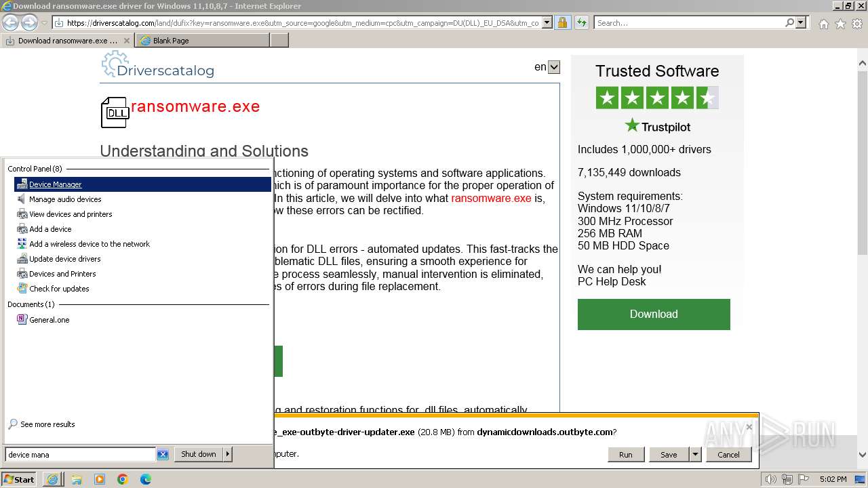Viewport: 868px width, 488px height.
Task: Open IE Tools gear
Action: [856, 24]
